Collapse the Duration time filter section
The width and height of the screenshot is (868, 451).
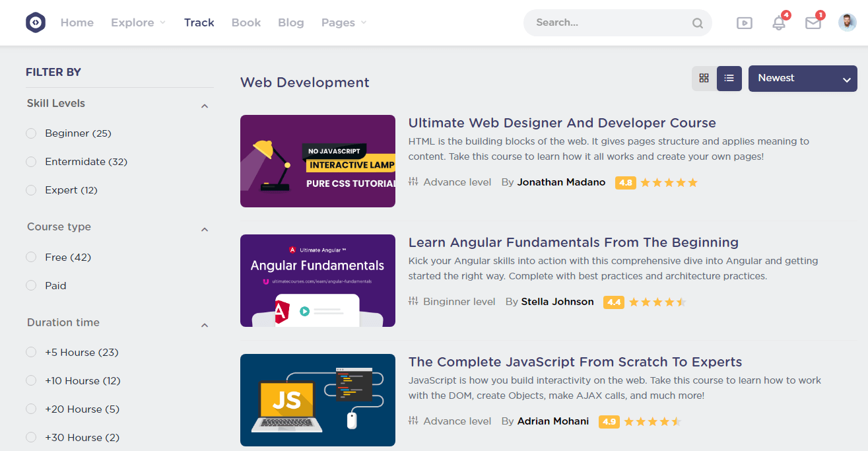(205, 325)
